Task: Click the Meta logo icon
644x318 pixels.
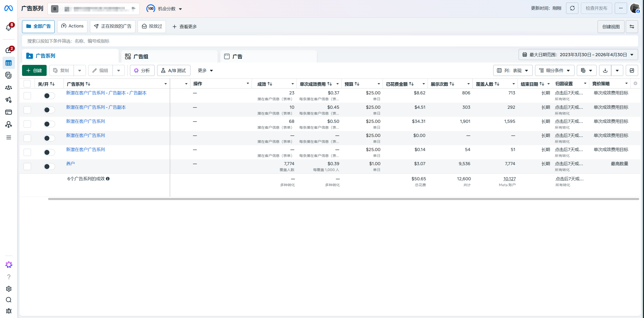Action: [x=8, y=8]
